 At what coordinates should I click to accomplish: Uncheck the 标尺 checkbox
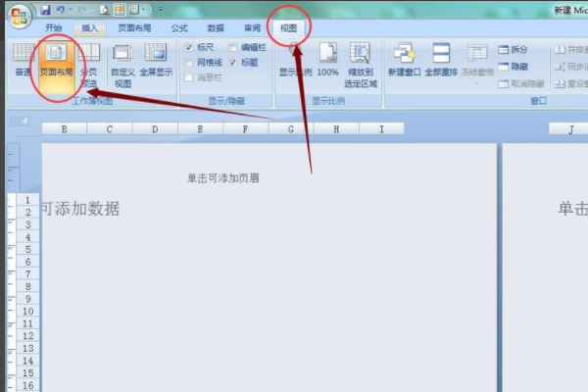coord(188,47)
